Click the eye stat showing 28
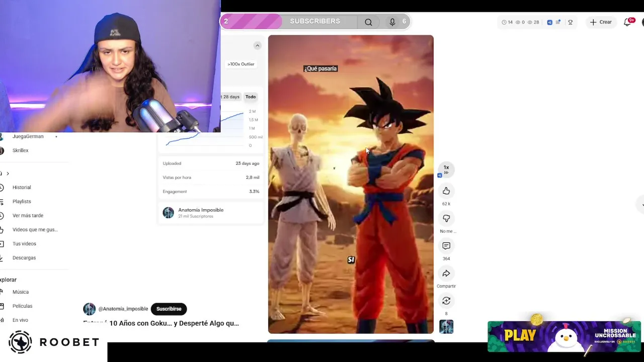Viewport: 644px width, 362px height. 533,22
